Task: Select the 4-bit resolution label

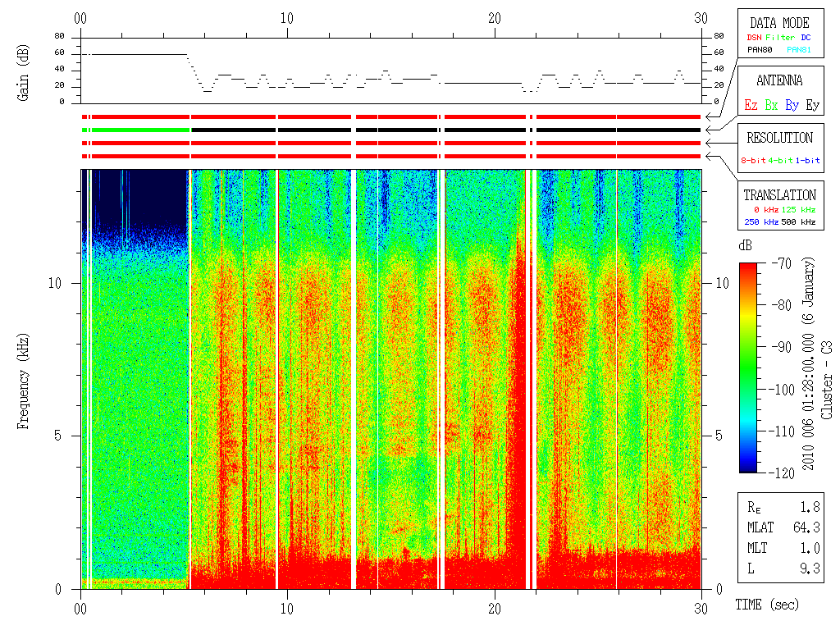Action: (x=780, y=160)
